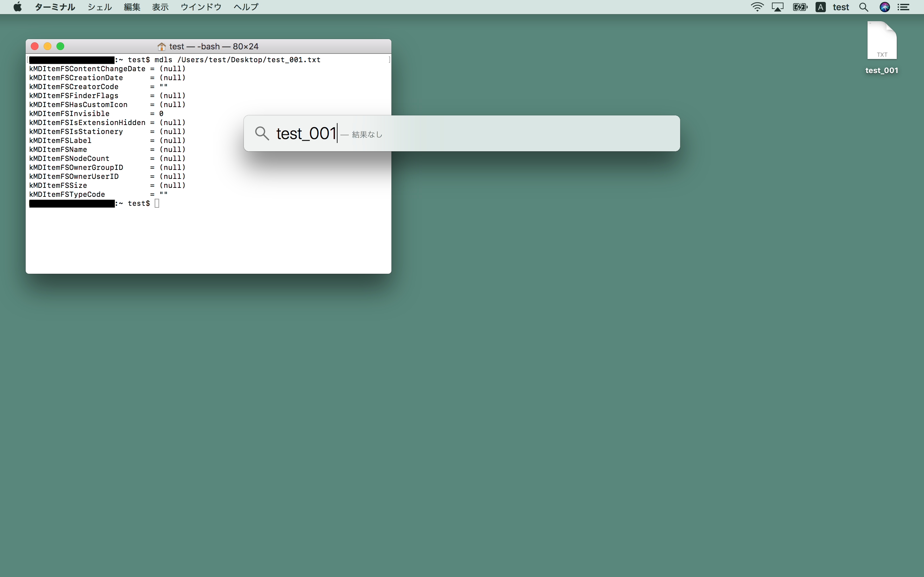Click the battery charging status icon
924x577 pixels.
point(800,7)
